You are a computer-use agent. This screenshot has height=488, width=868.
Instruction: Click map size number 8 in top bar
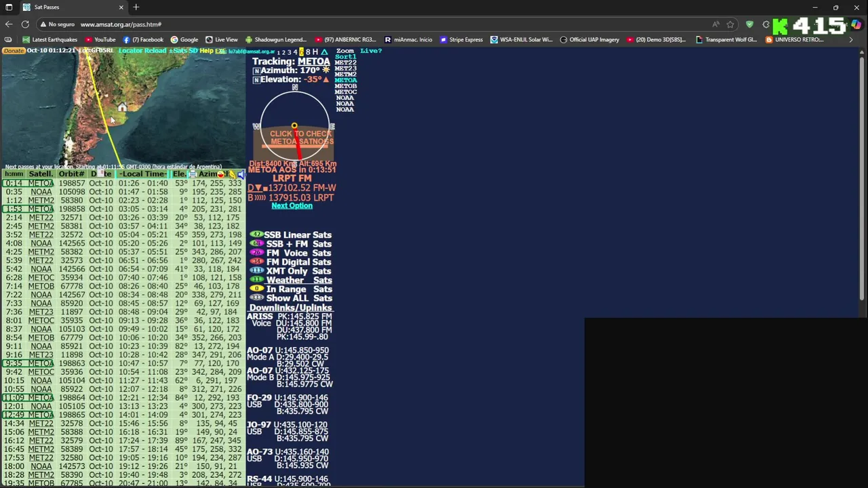coord(307,52)
